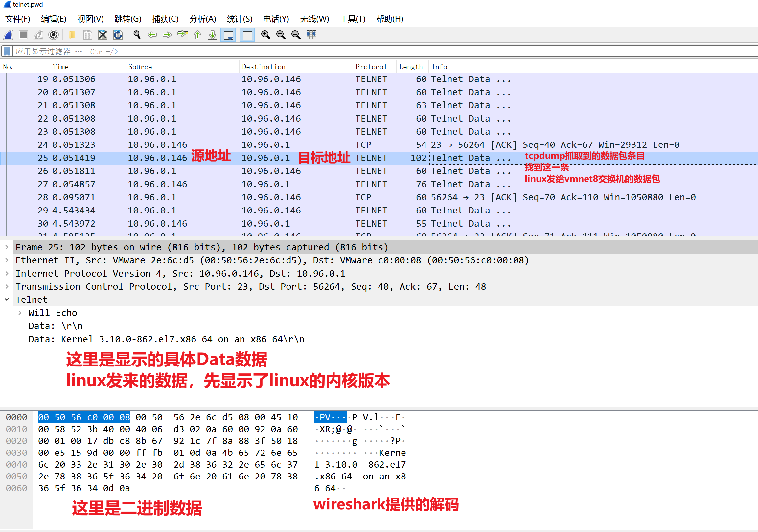Click the find packet magnifier icon
Image resolution: width=758 pixels, height=532 pixels.
(137, 35)
